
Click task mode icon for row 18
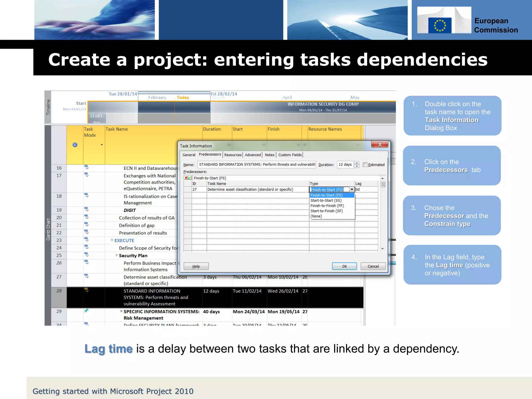pyautogui.click(x=87, y=195)
